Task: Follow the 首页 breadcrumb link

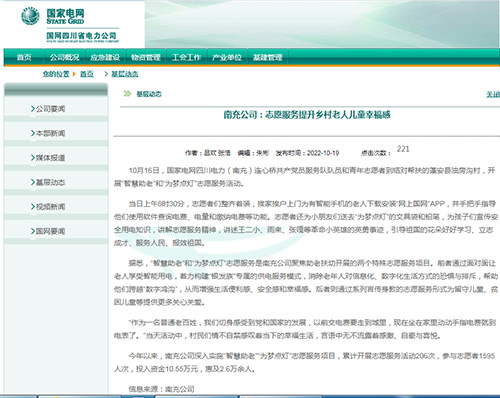Action: (87, 74)
